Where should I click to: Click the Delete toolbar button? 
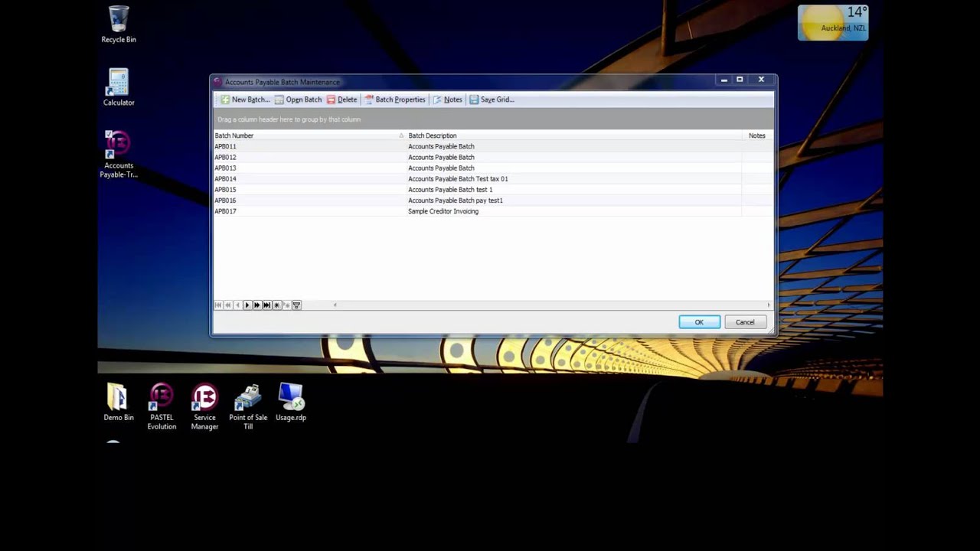341,99
